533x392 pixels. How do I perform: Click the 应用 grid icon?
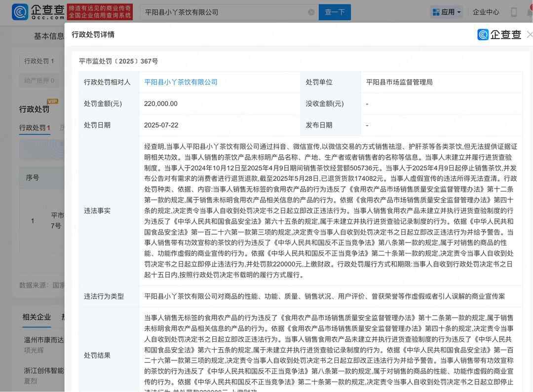click(435, 12)
